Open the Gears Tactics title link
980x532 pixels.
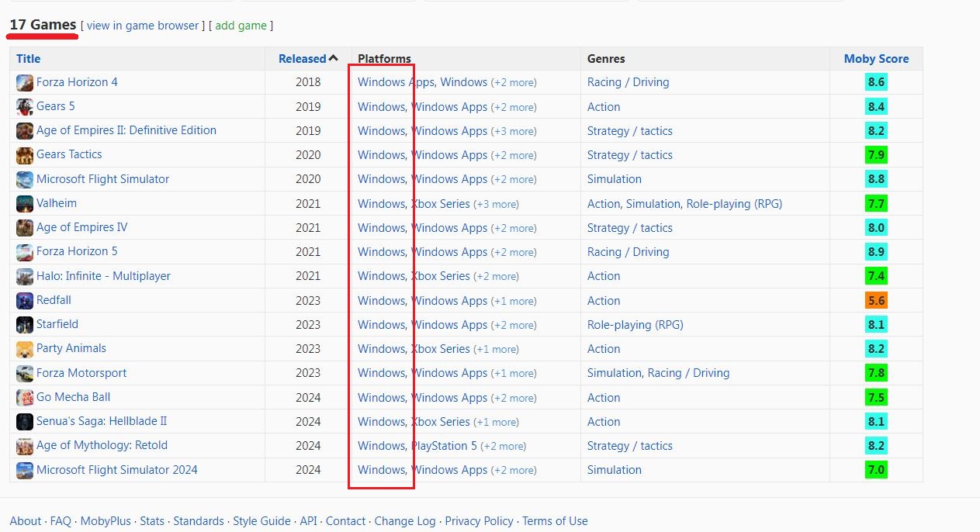coord(69,154)
